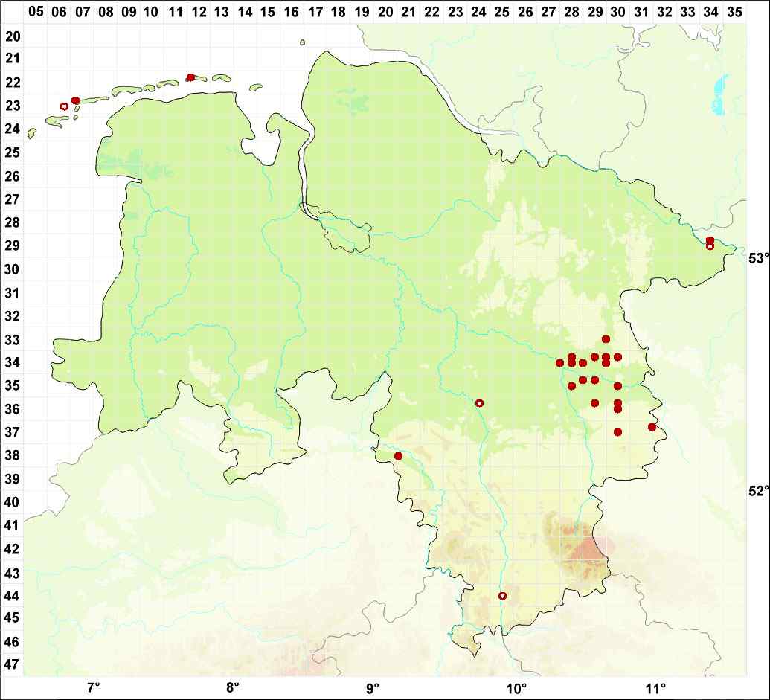The height and width of the screenshot is (700, 770).
Task: Click the 52° latitude label
Action: pyautogui.click(x=758, y=491)
